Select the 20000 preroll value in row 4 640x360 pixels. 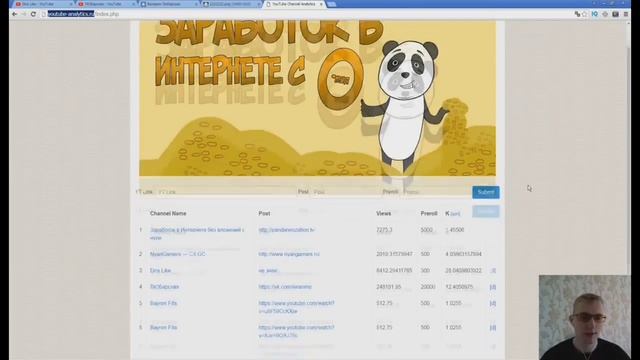(428, 287)
